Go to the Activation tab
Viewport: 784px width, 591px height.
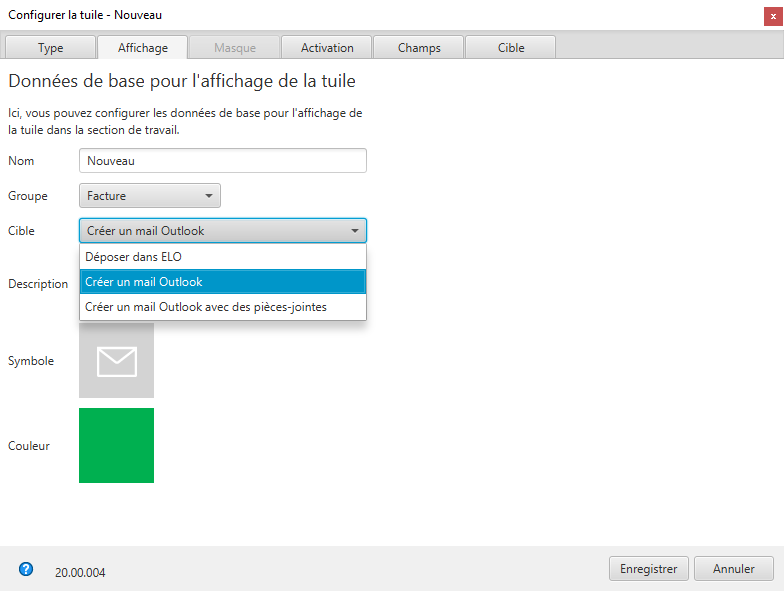tap(326, 48)
